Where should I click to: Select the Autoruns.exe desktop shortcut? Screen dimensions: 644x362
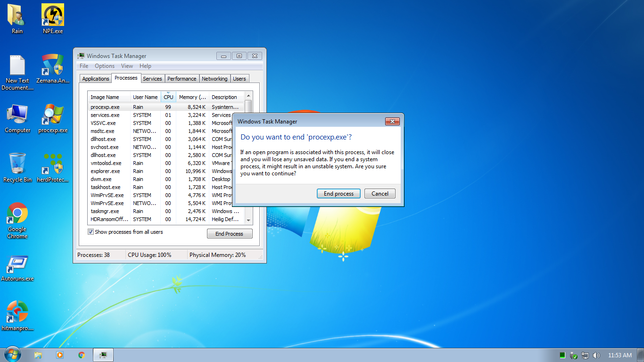(17, 268)
